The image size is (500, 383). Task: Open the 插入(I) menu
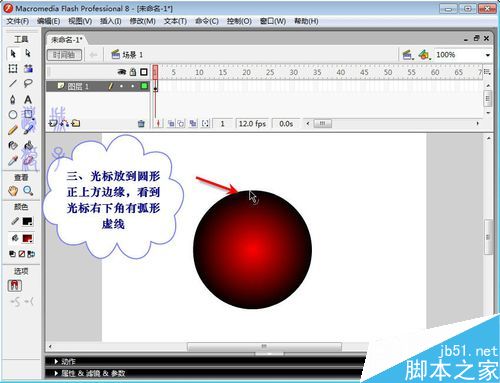(x=111, y=21)
